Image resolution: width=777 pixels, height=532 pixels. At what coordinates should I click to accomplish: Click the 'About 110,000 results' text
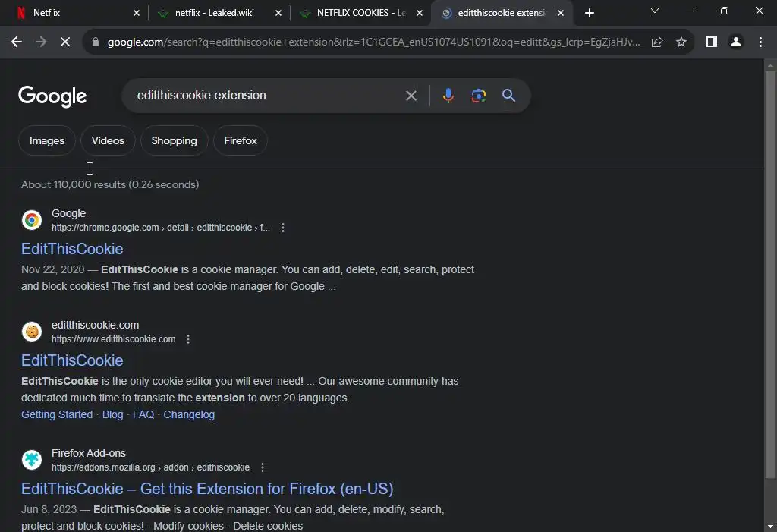pos(110,184)
